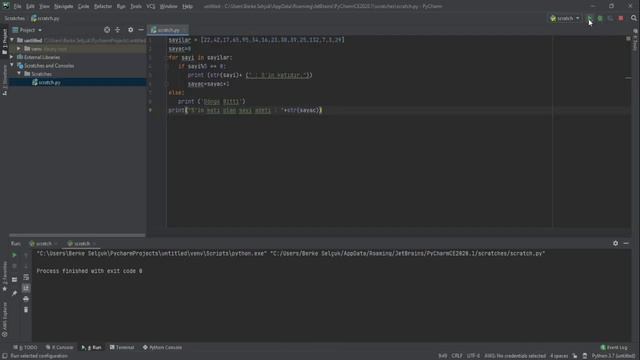
Task: Open the Event Log
Action: point(614,347)
